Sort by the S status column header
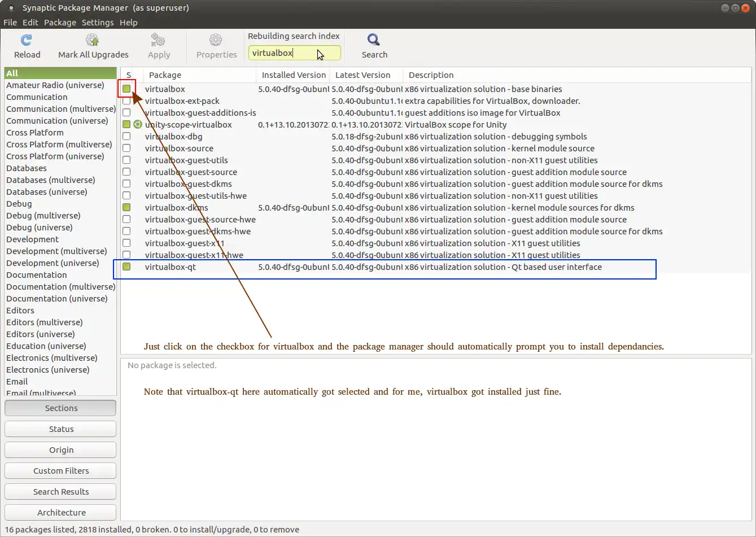756x537 pixels. pyautogui.click(x=129, y=75)
